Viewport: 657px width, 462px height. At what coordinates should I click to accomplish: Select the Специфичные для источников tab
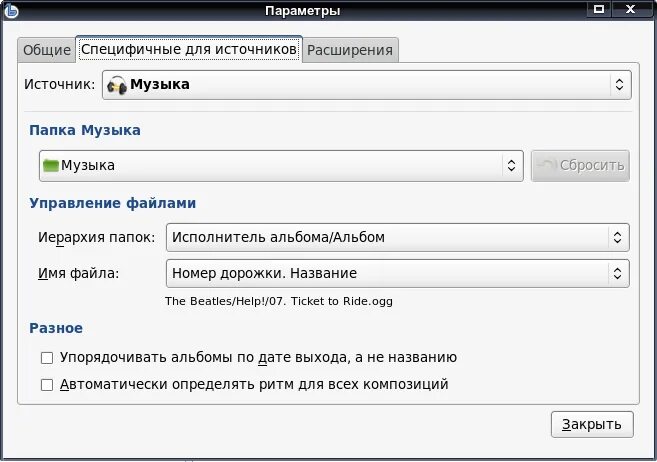click(189, 49)
